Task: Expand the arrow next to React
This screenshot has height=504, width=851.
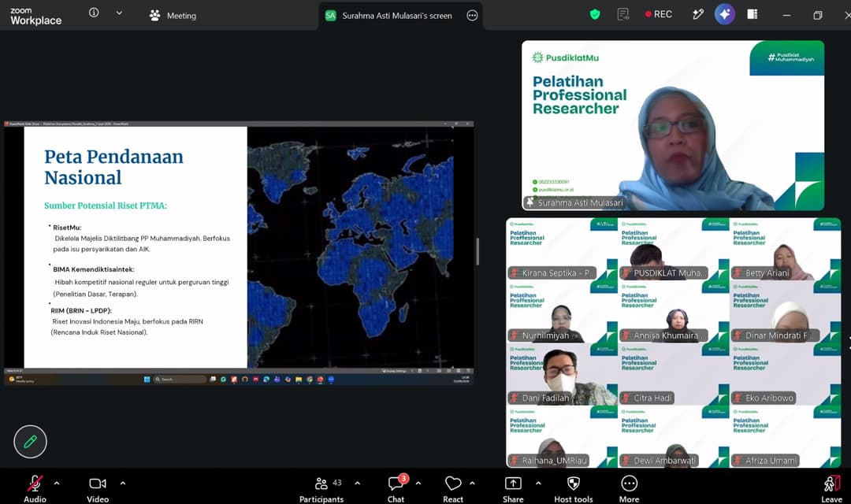Action: click(472, 483)
